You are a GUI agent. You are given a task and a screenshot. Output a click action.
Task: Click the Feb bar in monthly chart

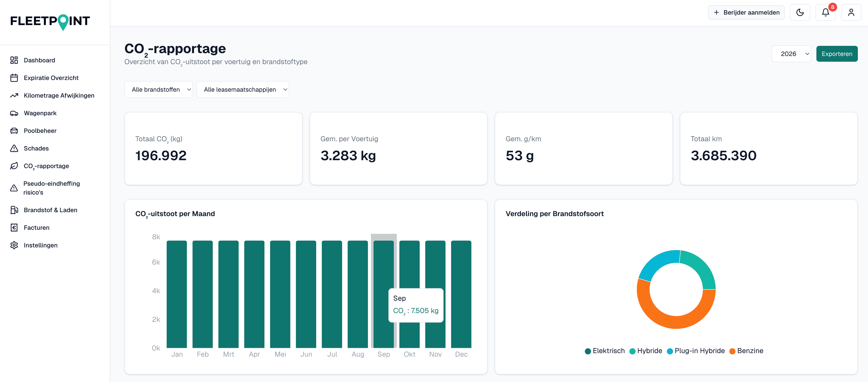click(x=203, y=294)
